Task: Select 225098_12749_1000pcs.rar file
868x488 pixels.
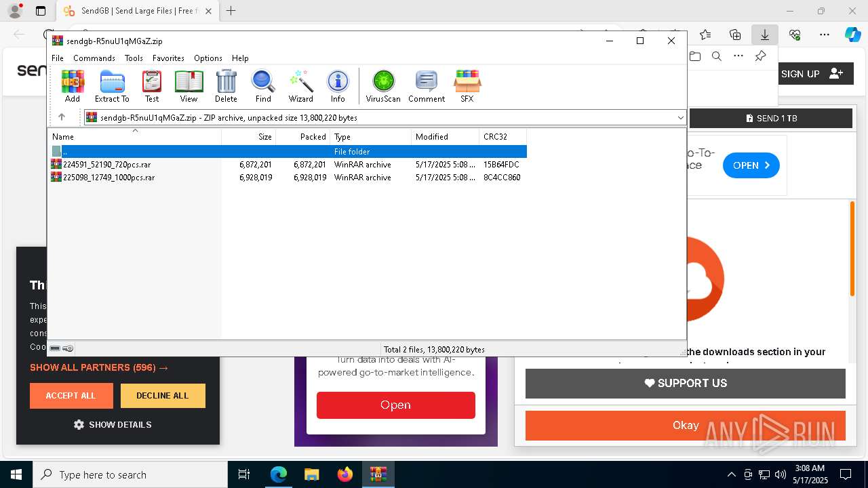Action: coord(288,178)
